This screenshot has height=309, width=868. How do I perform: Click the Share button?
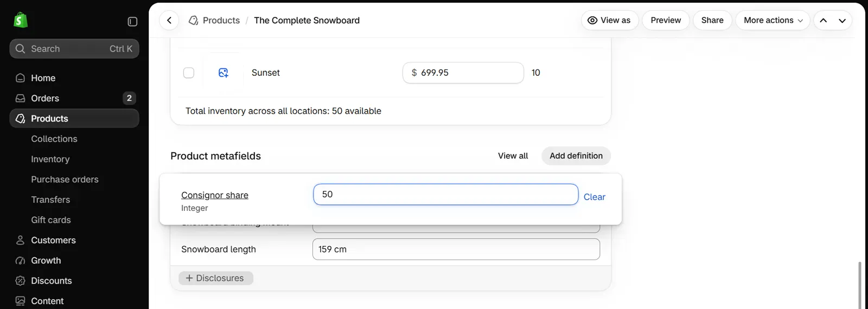(712, 21)
